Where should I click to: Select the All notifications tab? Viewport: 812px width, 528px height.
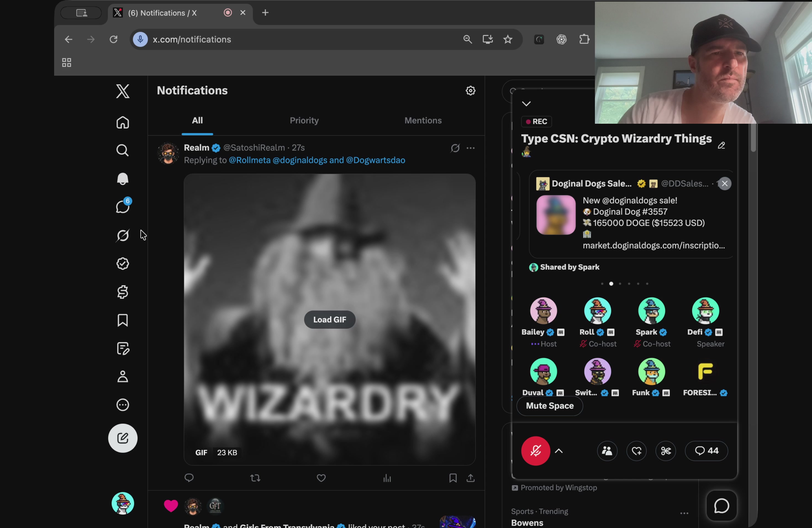click(197, 120)
